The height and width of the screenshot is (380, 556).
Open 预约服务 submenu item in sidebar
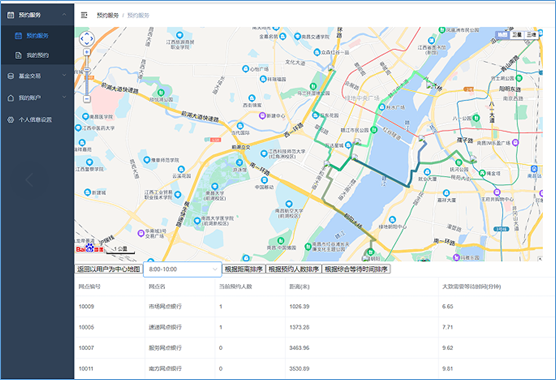coord(37,35)
